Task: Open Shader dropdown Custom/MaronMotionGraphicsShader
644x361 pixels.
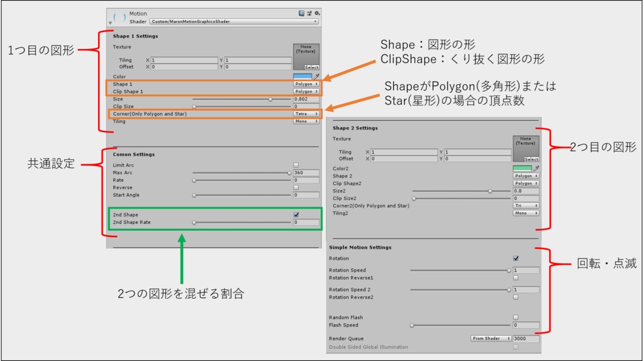Action: pyautogui.click(x=234, y=21)
